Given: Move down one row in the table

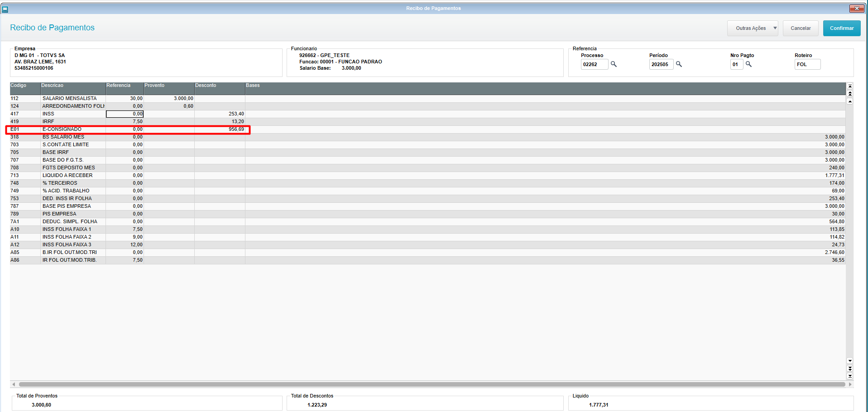Looking at the screenshot, I should pos(850,361).
